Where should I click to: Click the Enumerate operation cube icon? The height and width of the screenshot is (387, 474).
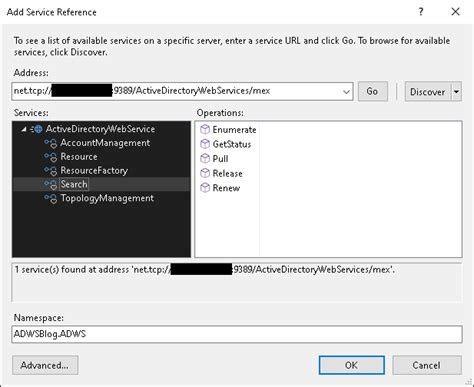pyautogui.click(x=205, y=129)
